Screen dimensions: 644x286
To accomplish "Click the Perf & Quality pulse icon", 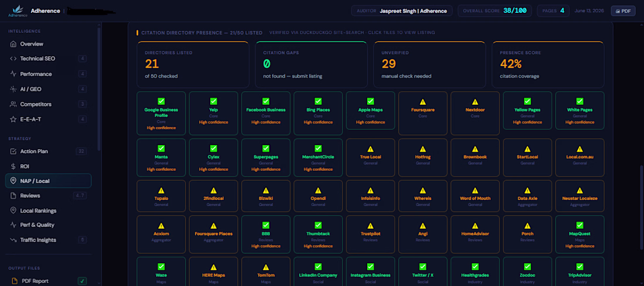I will [x=13, y=225].
